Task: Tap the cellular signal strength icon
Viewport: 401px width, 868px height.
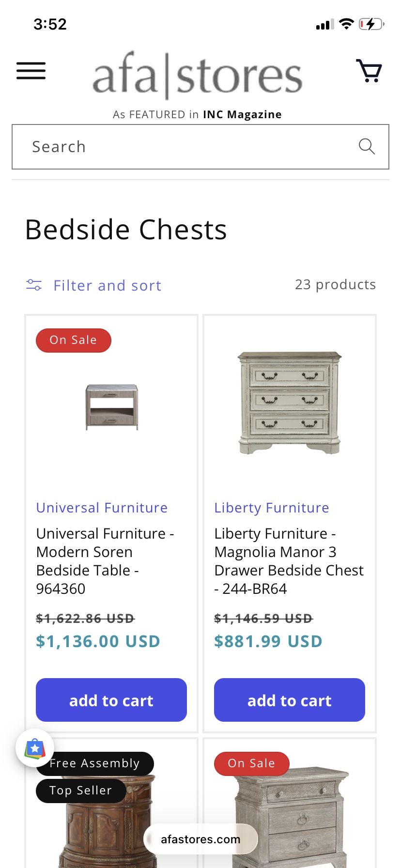Action: click(x=323, y=23)
